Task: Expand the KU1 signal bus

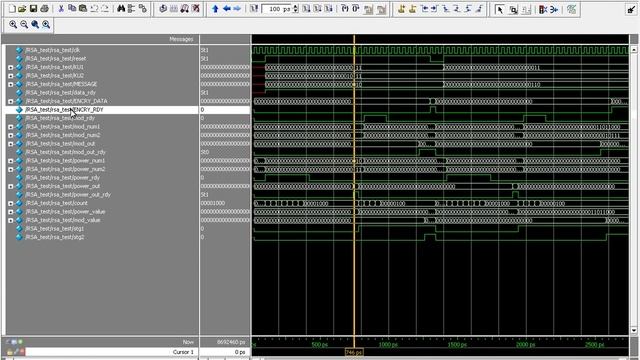Action: coord(11,67)
